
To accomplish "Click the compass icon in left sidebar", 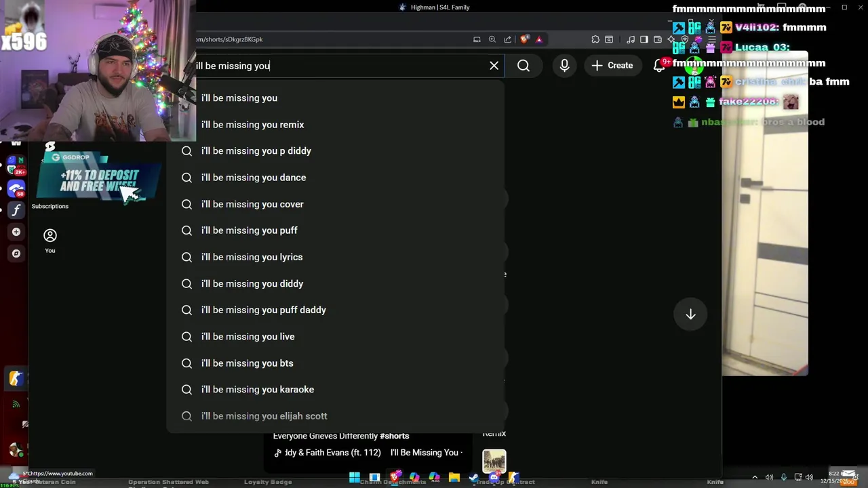I will [x=16, y=253].
